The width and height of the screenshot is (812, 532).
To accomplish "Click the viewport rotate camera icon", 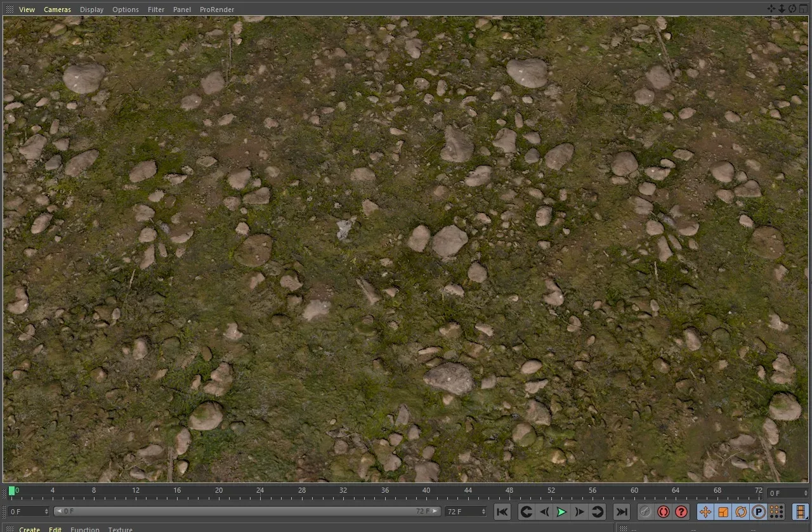I will point(792,8).
